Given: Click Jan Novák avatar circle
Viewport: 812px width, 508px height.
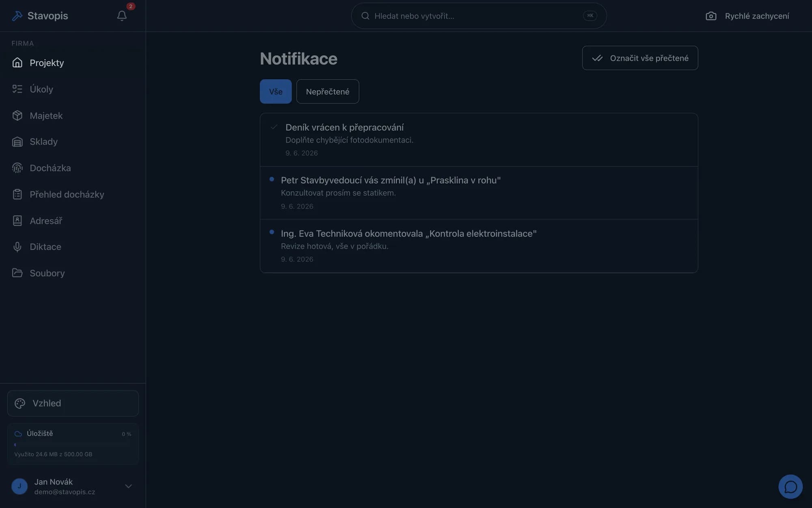Looking at the screenshot, I should (x=19, y=486).
